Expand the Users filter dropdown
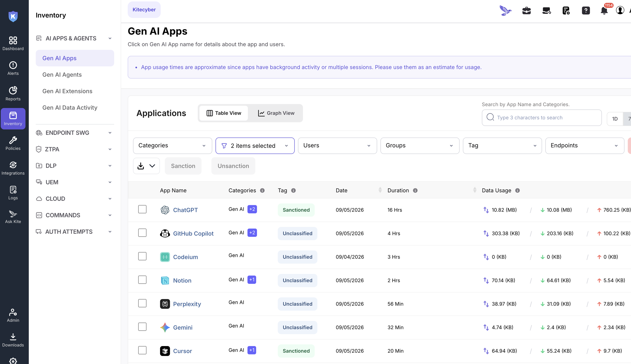The image size is (631, 364). [337, 146]
